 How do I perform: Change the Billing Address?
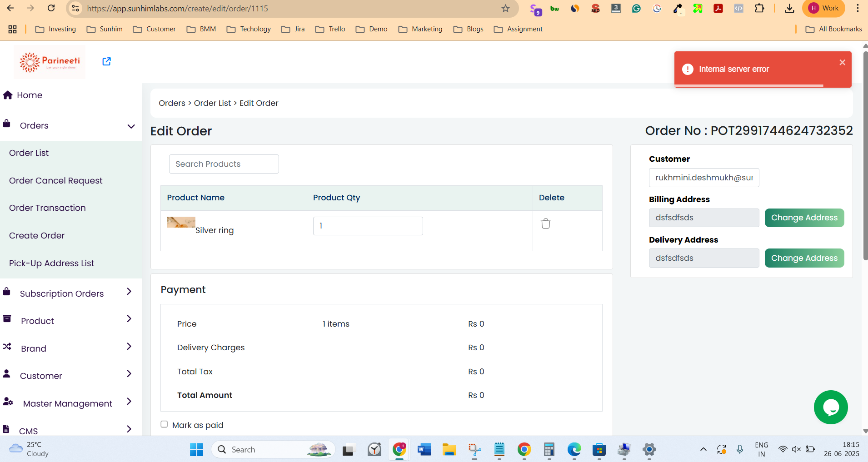click(804, 218)
